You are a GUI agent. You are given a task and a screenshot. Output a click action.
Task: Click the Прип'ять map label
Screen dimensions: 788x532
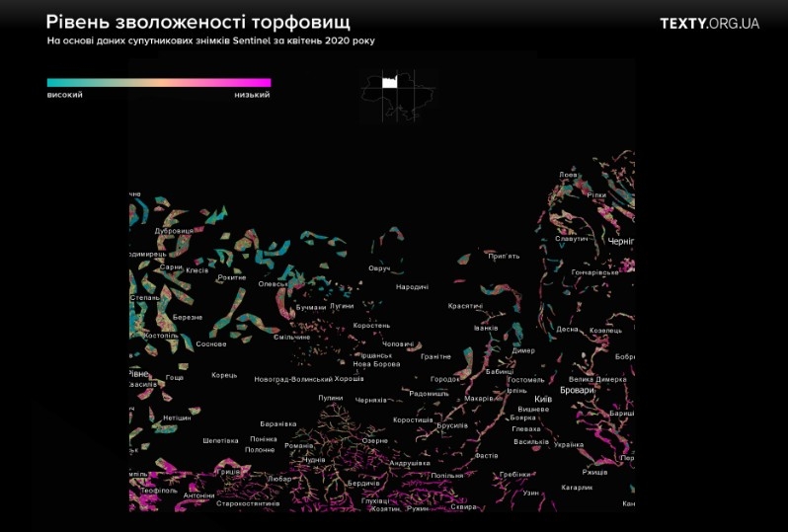[504, 256]
